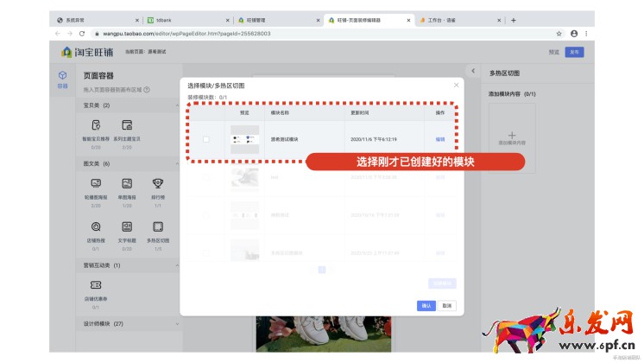Tick the checkbox in the third module row
Image resolution: width=644 pixels, height=363 pixels.
tap(205, 216)
